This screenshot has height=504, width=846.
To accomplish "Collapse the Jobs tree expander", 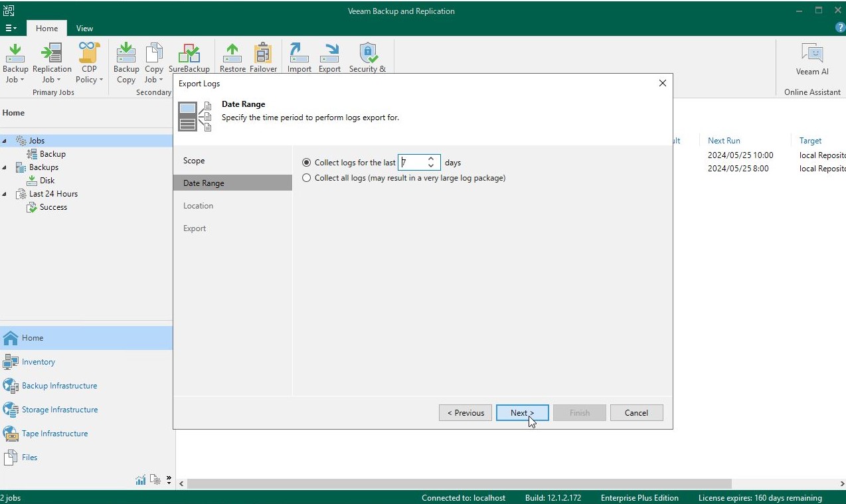I will coord(5,141).
